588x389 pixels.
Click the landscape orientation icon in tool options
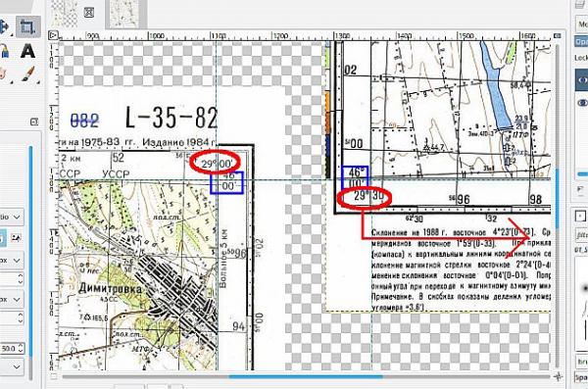(16, 238)
